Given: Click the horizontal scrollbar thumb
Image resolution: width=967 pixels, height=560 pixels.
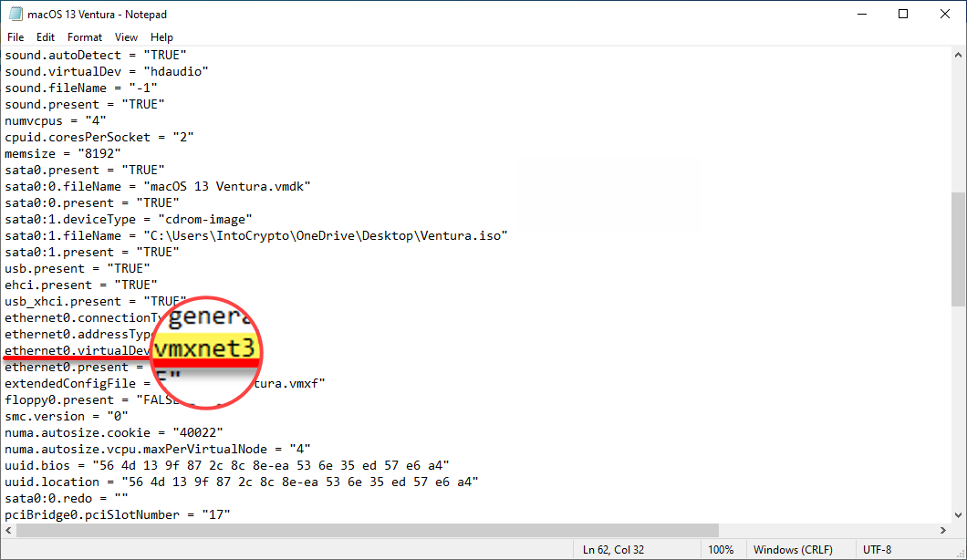Looking at the screenshot, I should point(368,531).
